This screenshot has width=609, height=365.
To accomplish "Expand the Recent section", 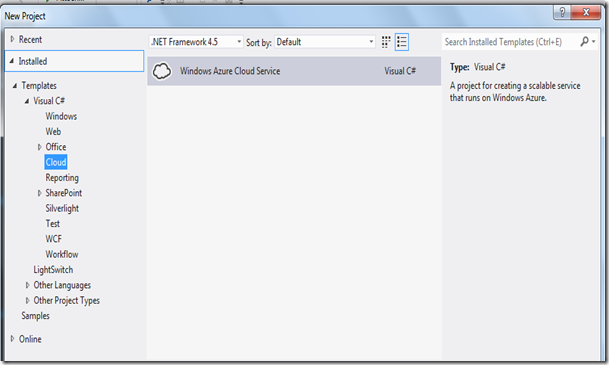I will [12, 39].
